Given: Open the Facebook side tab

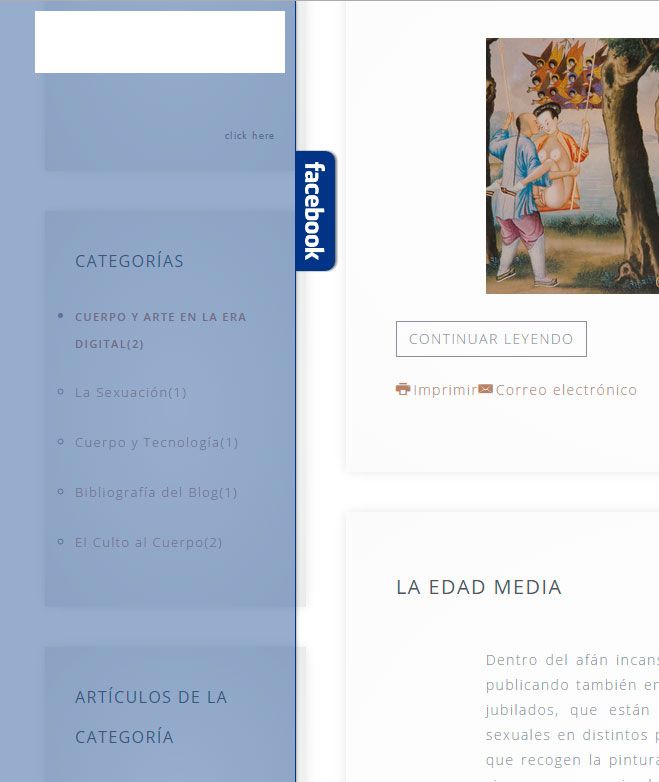Looking at the screenshot, I should tap(315, 210).
